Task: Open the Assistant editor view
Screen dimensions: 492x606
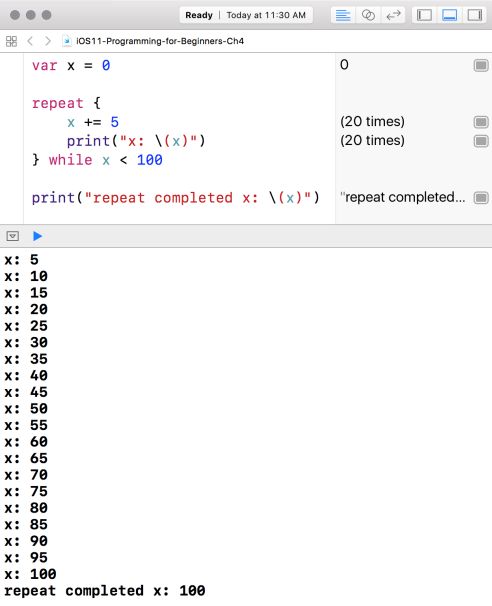Action: point(368,15)
